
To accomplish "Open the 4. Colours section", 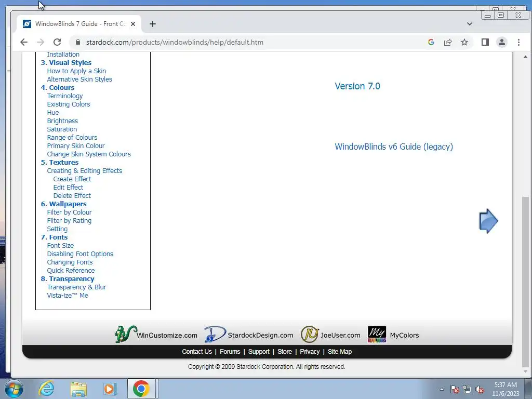I will point(57,87).
